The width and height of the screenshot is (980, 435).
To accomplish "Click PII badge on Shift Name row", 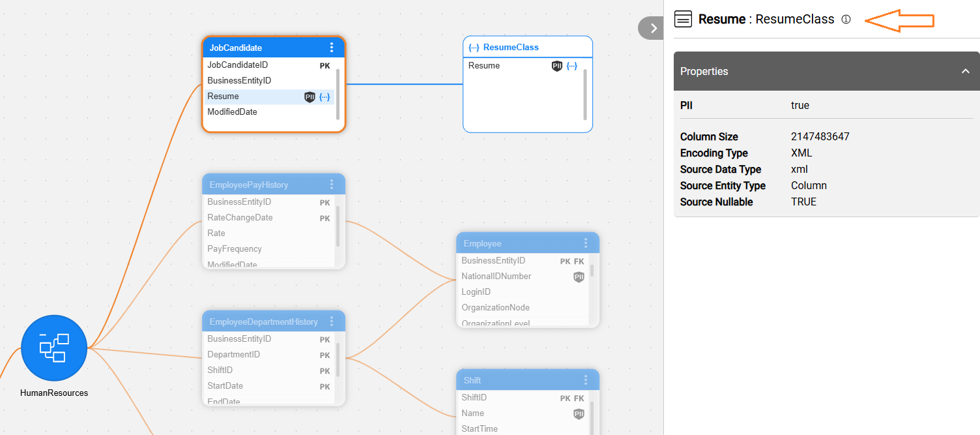I will tap(579, 414).
